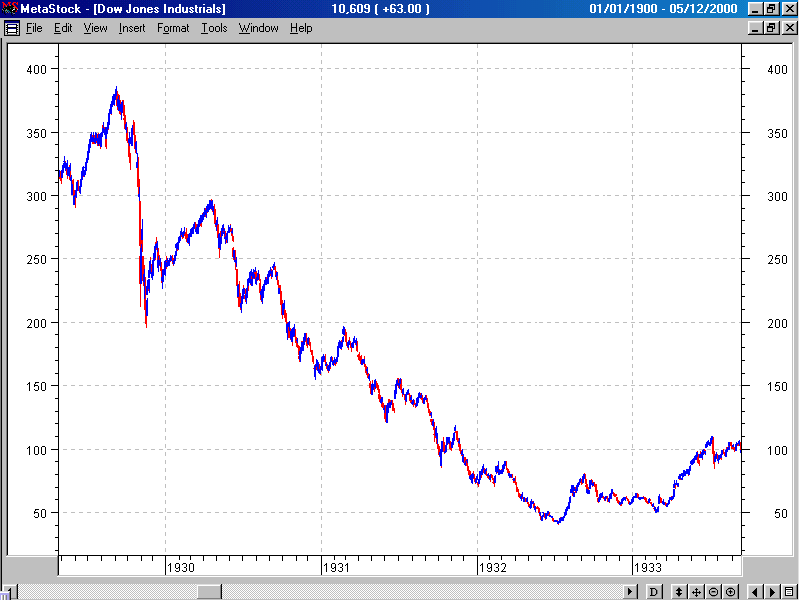Zoom in with the plus circle icon
Image resolution: width=800 pixels, height=600 pixels.
[731, 592]
